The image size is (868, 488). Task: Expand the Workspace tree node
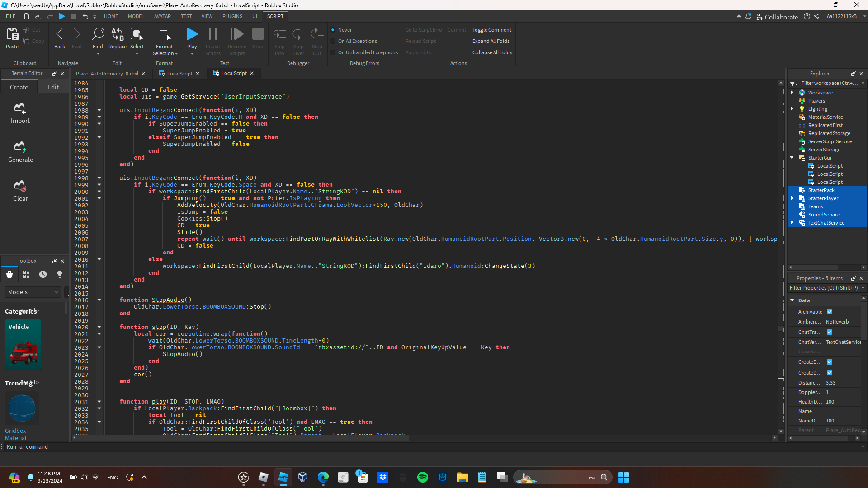(792, 93)
